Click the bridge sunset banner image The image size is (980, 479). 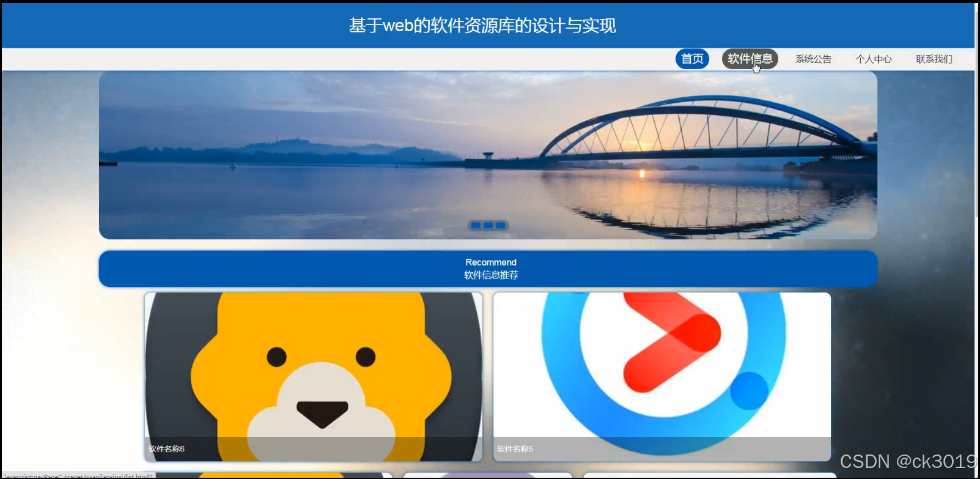click(x=488, y=155)
